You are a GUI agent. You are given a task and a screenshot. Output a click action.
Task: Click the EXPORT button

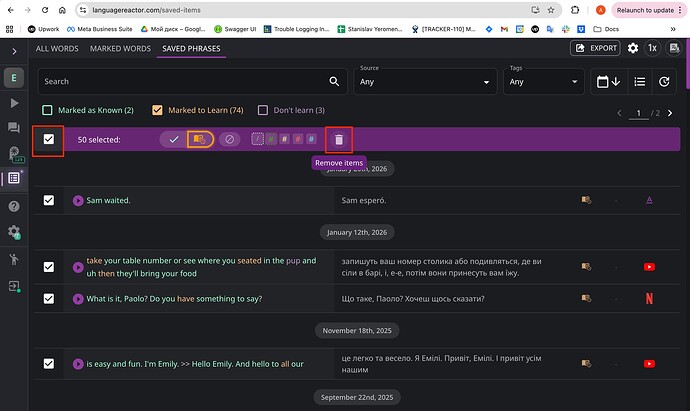point(594,48)
